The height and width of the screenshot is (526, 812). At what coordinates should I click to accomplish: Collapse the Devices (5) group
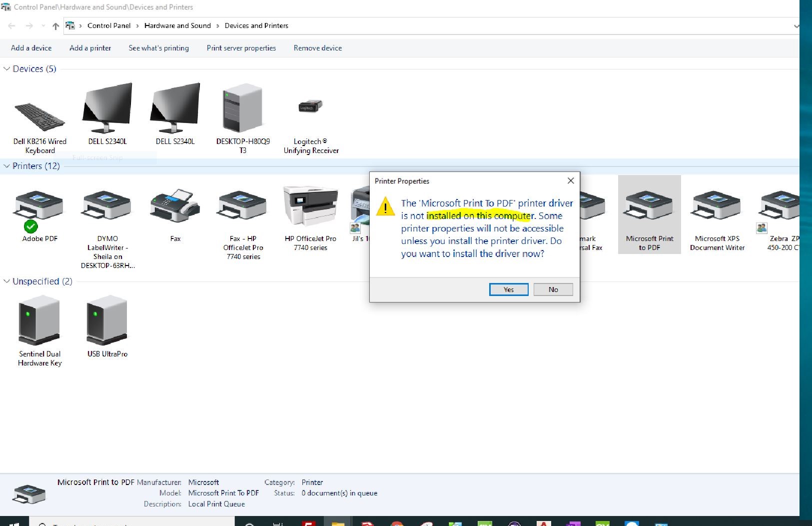tap(6, 69)
